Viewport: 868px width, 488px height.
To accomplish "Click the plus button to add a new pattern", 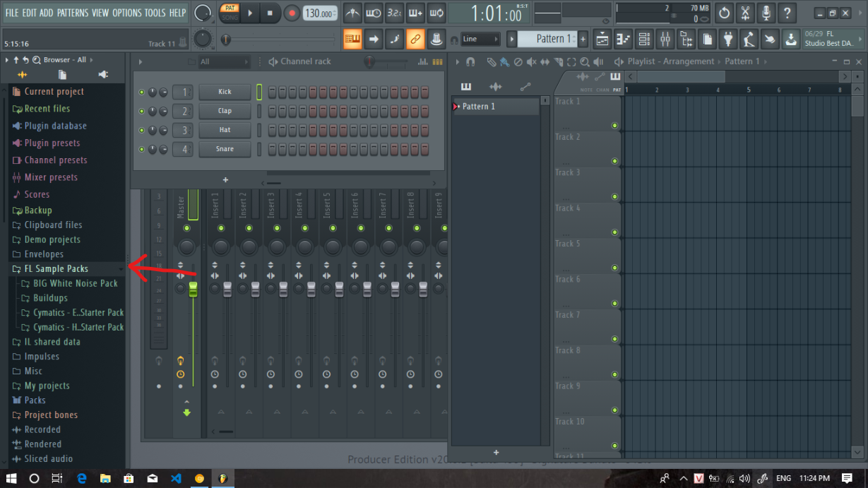I will point(583,38).
